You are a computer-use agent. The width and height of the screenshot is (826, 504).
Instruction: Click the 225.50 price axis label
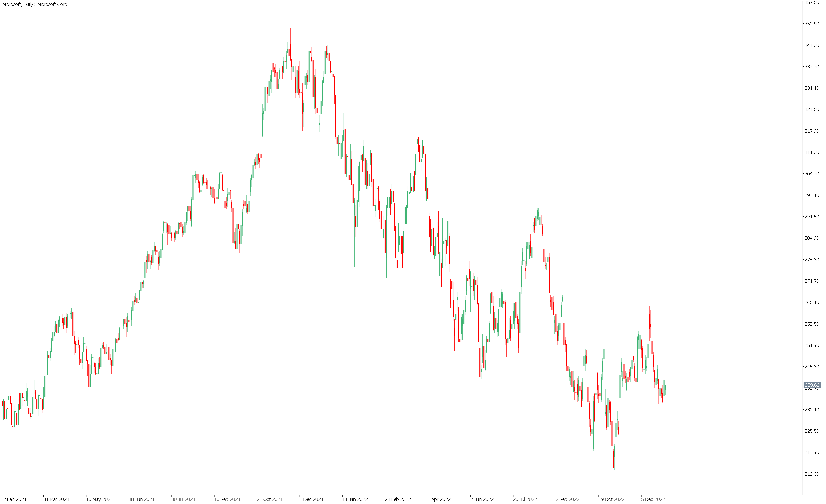coord(812,431)
